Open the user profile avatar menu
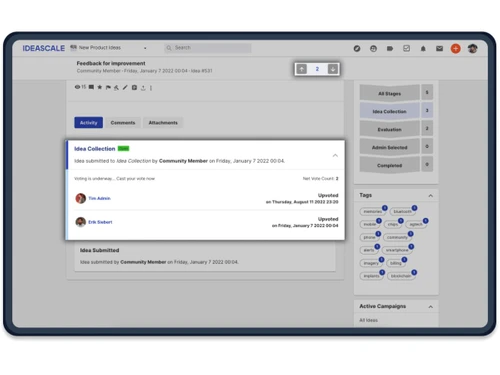The height and width of the screenshot is (375, 500). coord(472,49)
